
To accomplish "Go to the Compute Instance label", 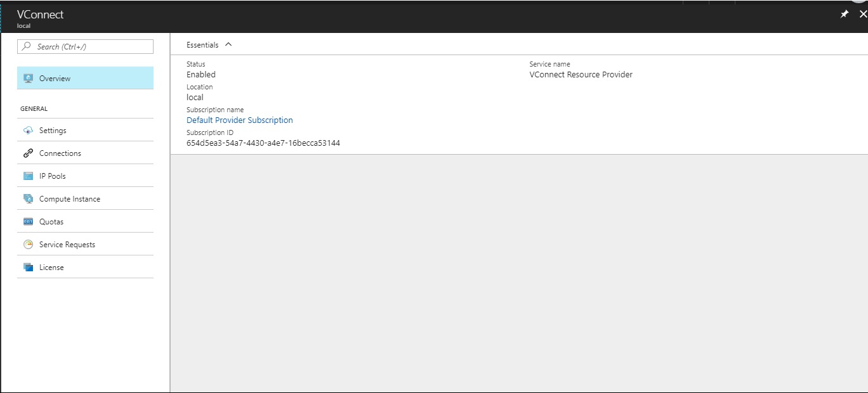I will tap(69, 199).
